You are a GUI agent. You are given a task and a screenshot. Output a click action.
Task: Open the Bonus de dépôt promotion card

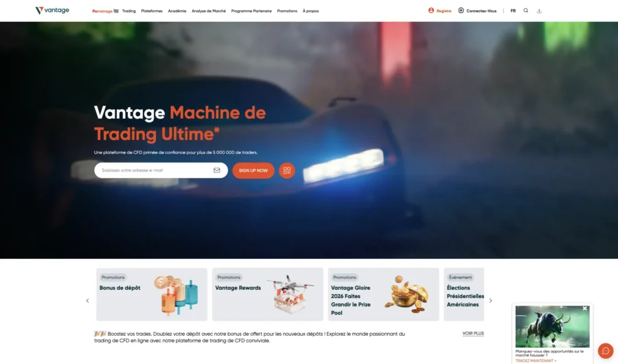pos(152,294)
